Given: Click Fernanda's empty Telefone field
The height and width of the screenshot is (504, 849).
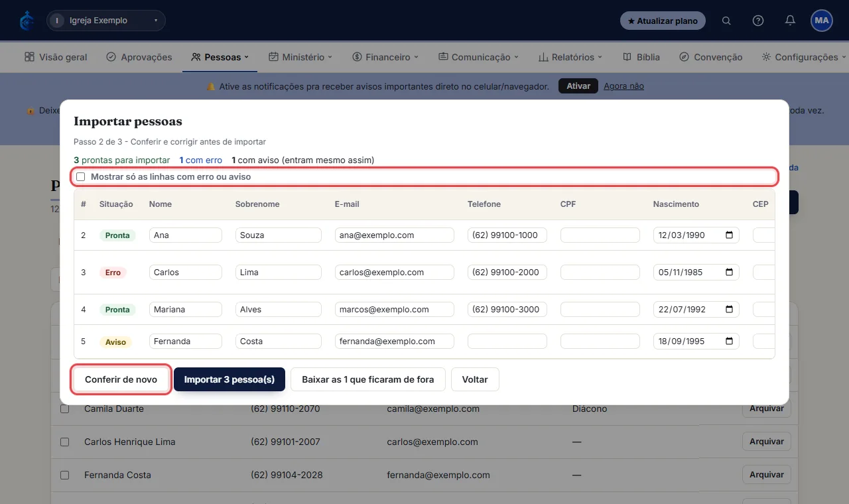Looking at the screenshot, I should pos(507,342).
